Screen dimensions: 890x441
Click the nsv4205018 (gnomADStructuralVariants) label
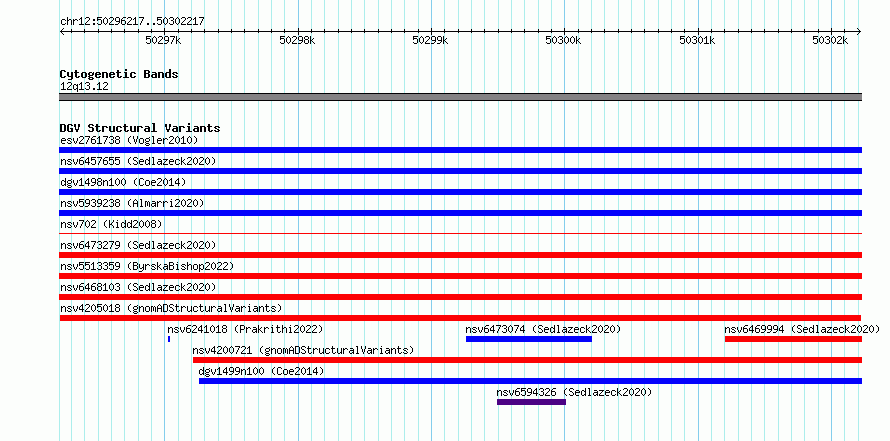[x=171, y=308]
